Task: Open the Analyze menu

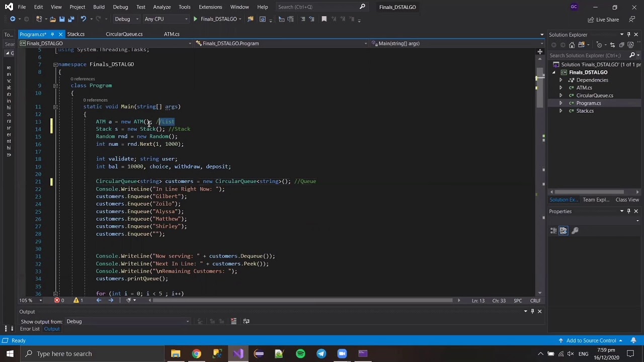Action: pos(162,7)
